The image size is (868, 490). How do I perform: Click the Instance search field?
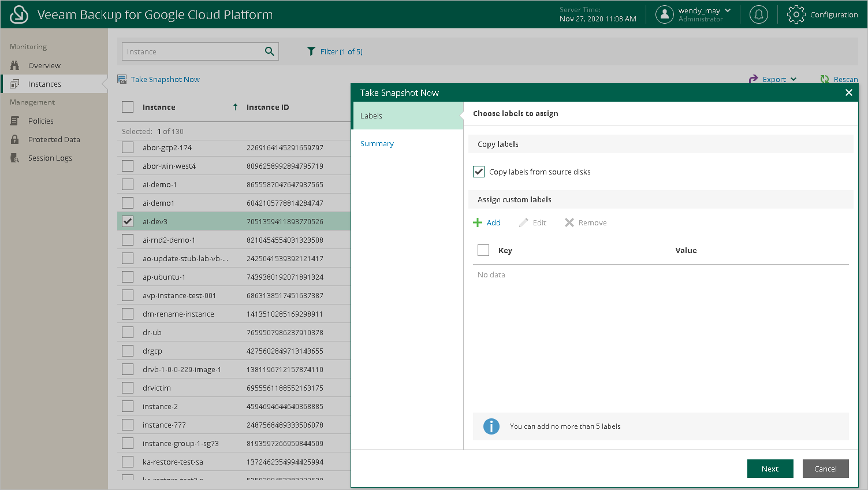pos(192,51)
